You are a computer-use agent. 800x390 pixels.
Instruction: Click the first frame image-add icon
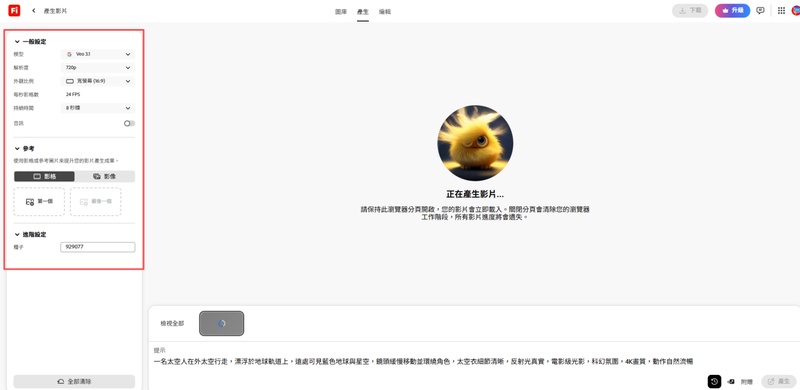[30, 202]
